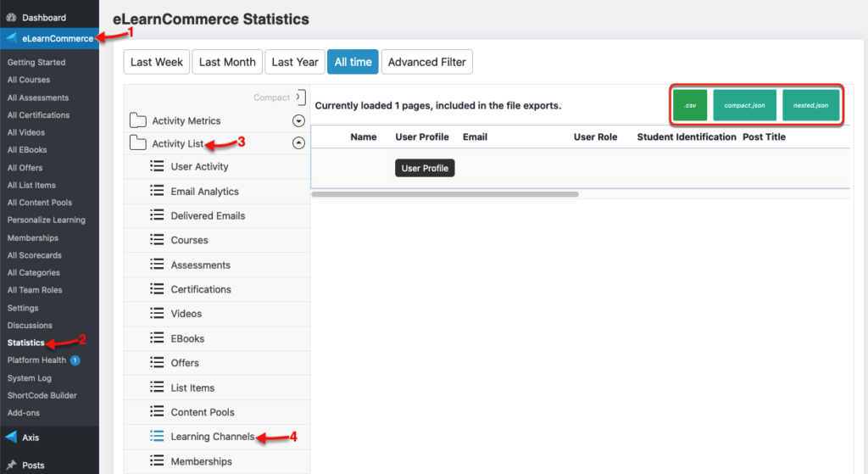Click the dark User Profile button
The width and height of the screenshot is (868, 474).
[x=425, y=168]
